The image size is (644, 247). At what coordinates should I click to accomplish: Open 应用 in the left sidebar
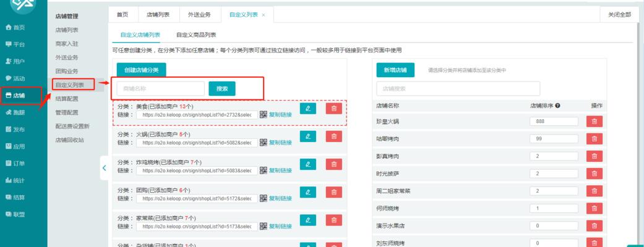(15, 146)
